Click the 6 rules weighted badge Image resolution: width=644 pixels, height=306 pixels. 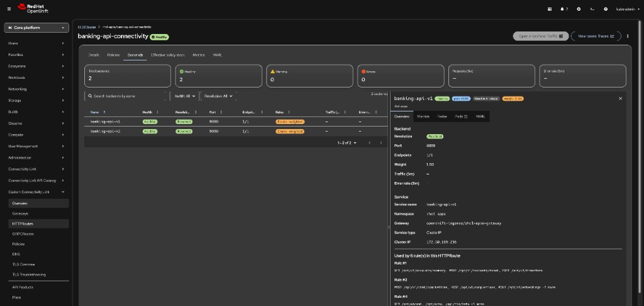pos(290,122)
